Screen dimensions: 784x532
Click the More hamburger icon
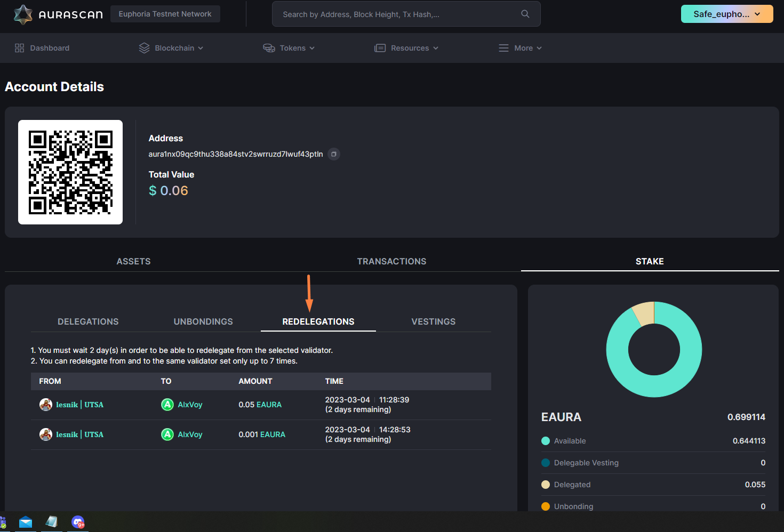pos(503,48)
